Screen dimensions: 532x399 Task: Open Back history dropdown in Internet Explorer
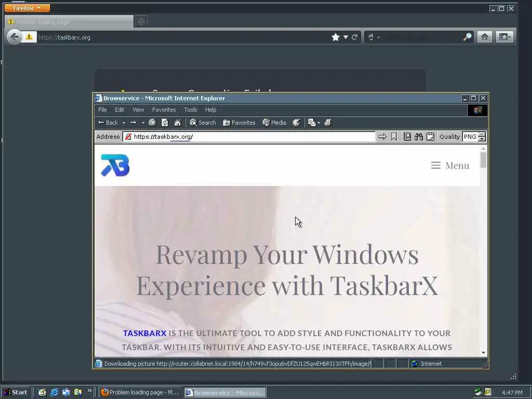click(124, 123)
